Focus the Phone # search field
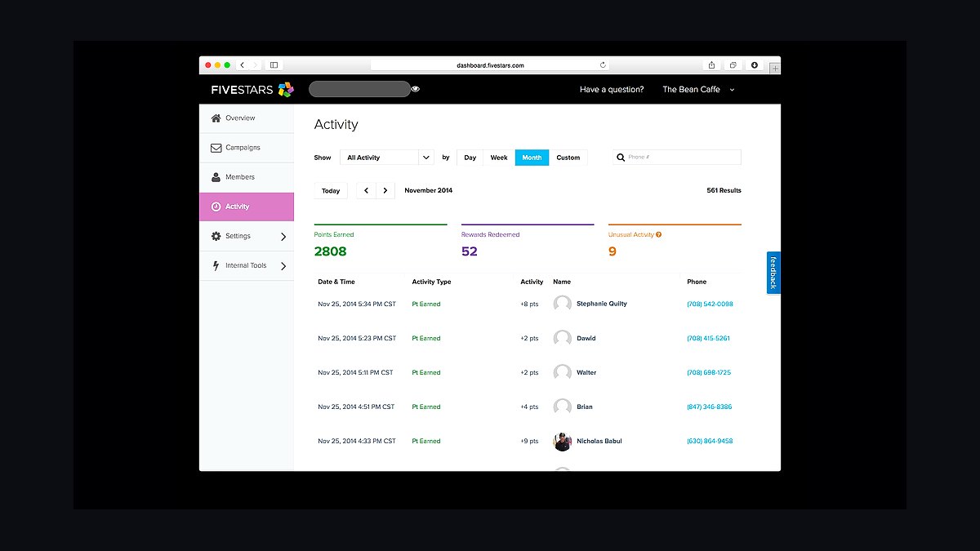 coord(677,158)
